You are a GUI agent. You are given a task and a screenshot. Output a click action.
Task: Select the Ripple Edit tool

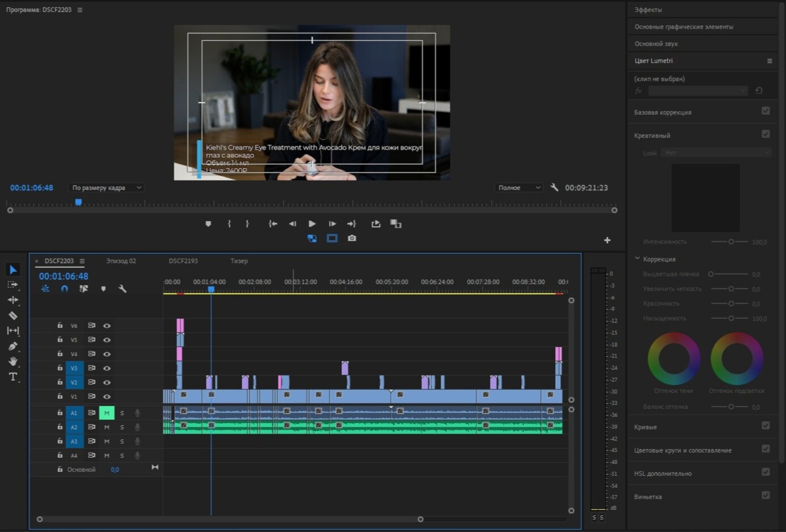pyautogui.click(x=13, y=300)
